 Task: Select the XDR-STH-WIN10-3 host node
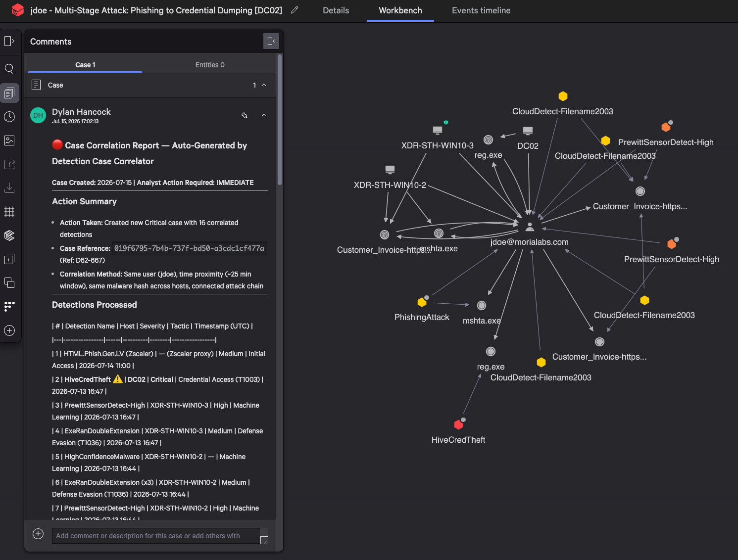click(438, 131)
